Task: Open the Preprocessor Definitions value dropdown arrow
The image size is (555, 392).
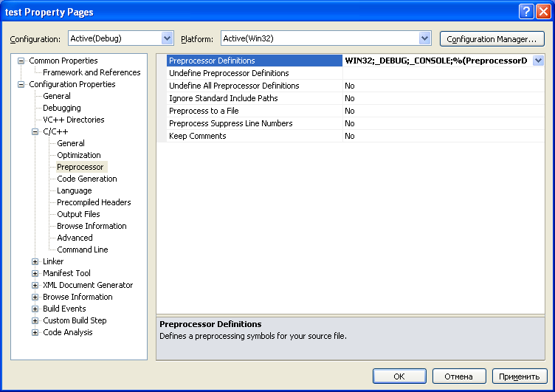Action: tap(538, 61)
